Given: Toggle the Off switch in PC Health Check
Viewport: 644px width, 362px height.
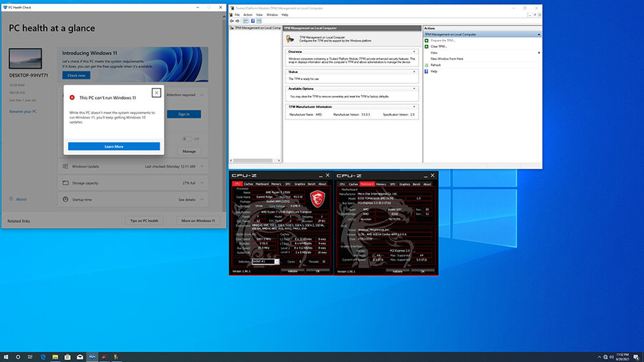Looking at the screenshot, I should tap(186, 139).
